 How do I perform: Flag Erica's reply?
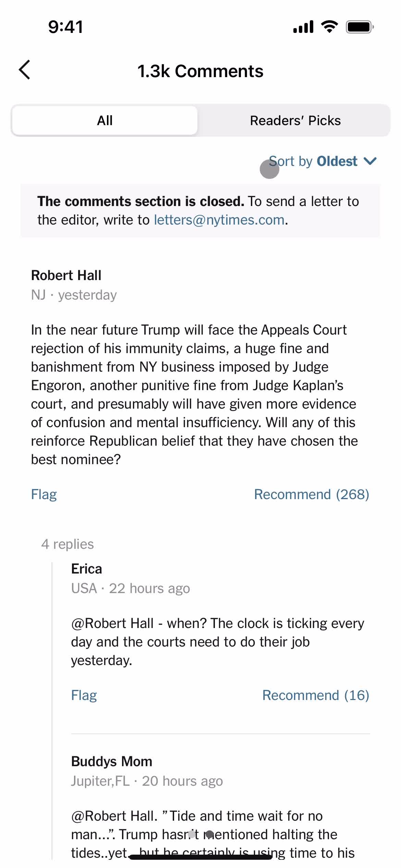click(x=84, y=695)
